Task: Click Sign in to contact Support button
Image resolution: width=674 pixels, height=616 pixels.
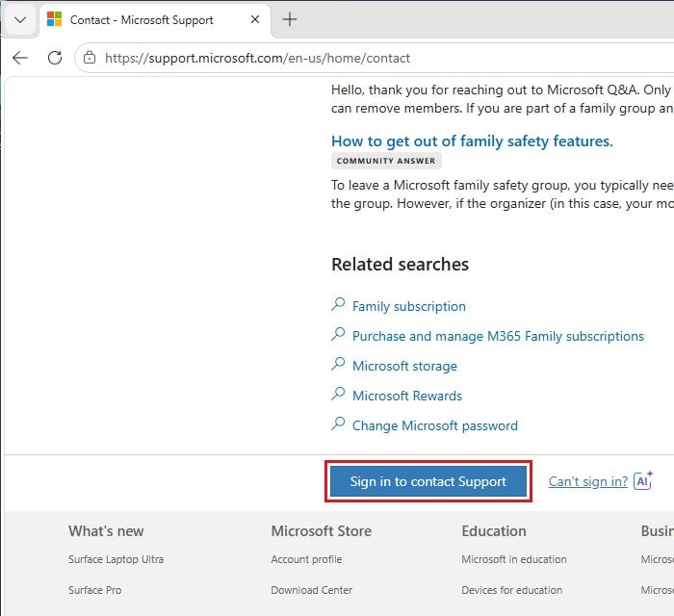Action: (x=428, y=481)
